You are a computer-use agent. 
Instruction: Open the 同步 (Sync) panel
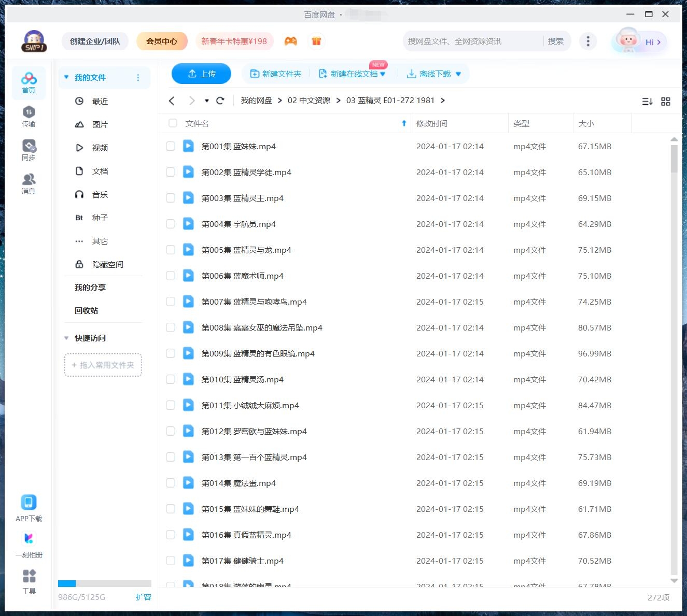tap(29, 149)
